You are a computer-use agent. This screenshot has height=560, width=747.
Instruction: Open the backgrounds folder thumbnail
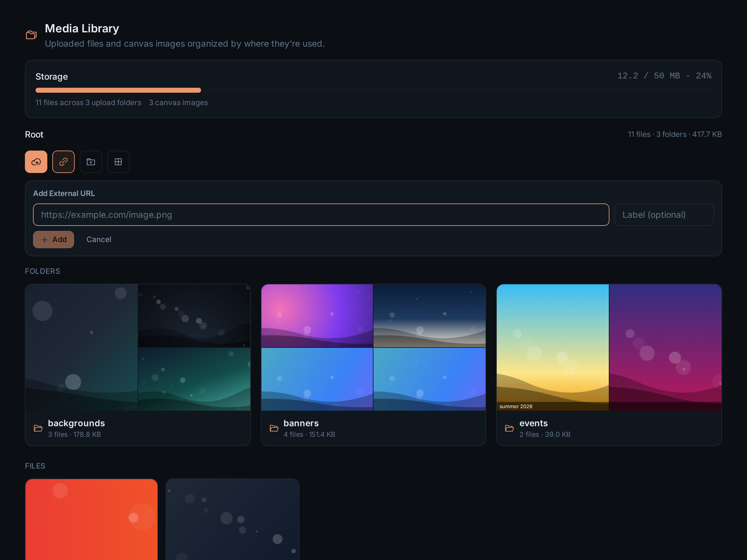[x=138, y=347]
